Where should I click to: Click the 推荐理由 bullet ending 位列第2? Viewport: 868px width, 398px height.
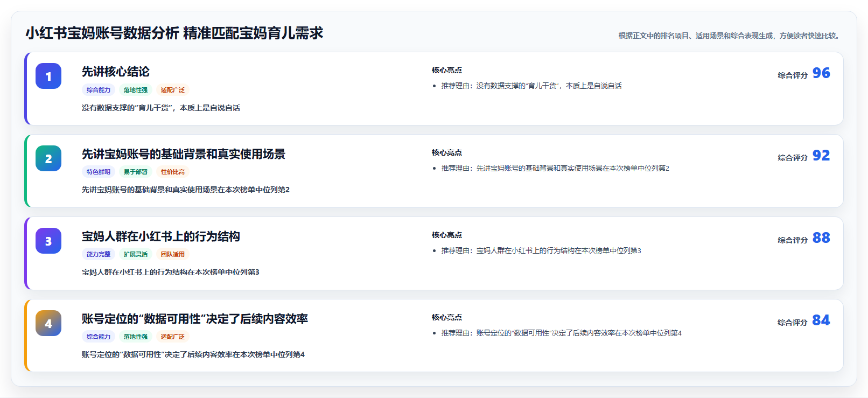tap(555, 168)
